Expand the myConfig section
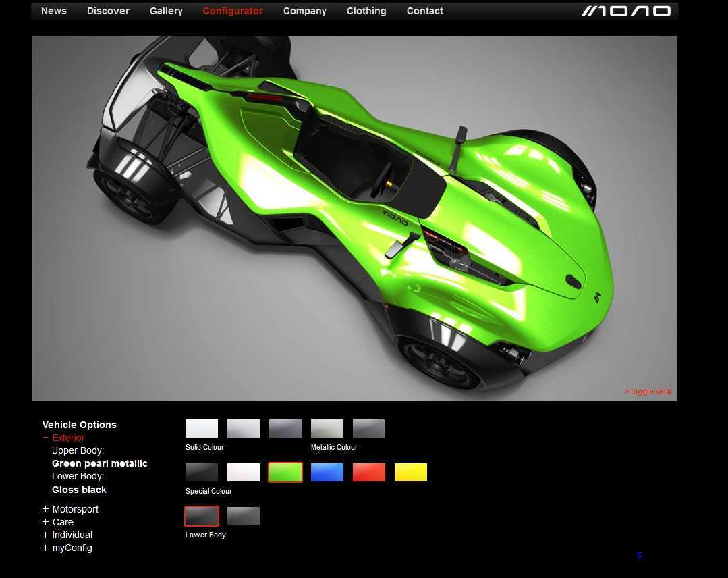The image size is (728, 578). (x=67, y=548)
